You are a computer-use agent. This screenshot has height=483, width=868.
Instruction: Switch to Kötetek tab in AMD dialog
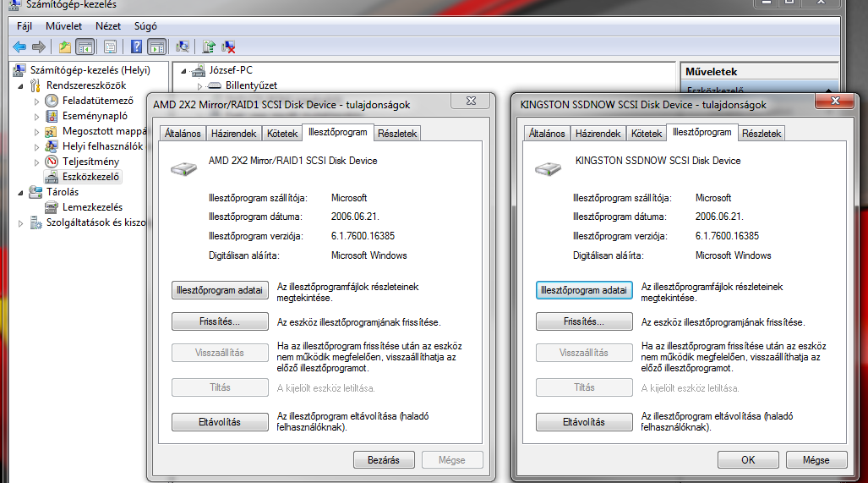282,134
